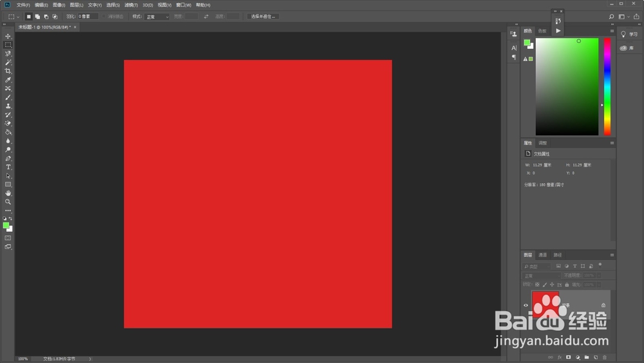Screen dimensions: 644x363
Task: Open the 样式 style dropdown set to 正常
Action: click(x=157, y=17)
